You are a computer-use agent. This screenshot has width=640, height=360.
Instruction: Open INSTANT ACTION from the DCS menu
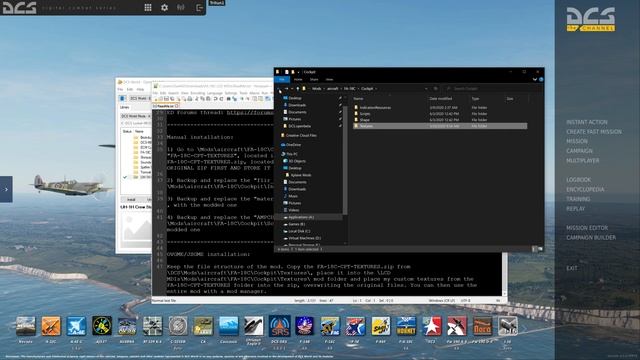[x=587, y=122]
